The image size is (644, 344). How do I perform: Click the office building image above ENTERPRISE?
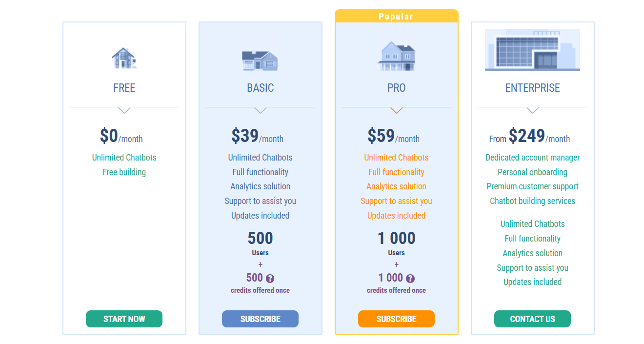pos(532,50)
